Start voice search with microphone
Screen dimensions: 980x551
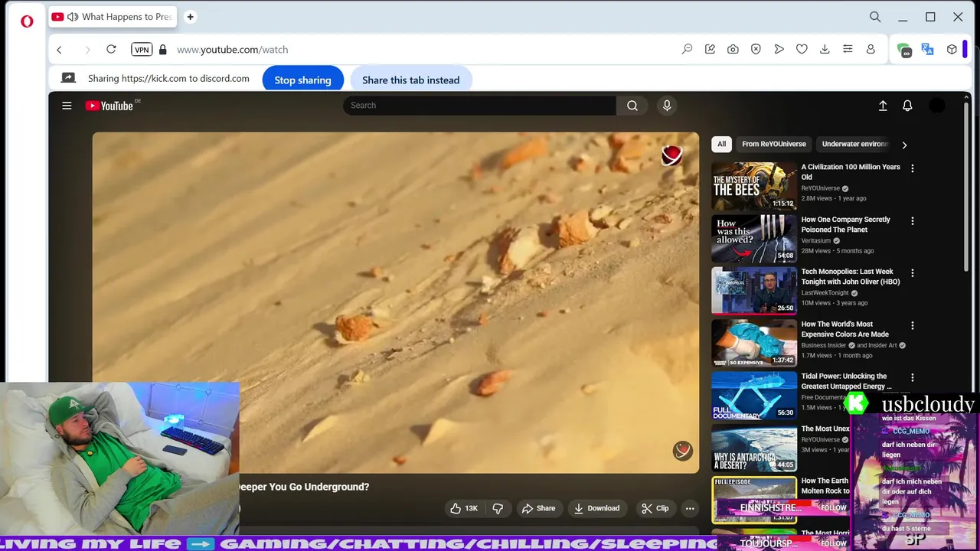click(x=667, y=106)
